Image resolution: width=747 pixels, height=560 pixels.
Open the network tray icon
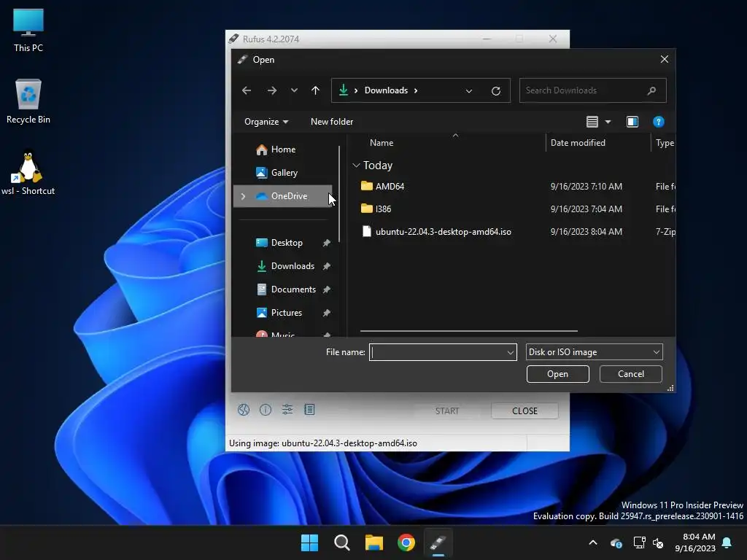click(639, 542)
